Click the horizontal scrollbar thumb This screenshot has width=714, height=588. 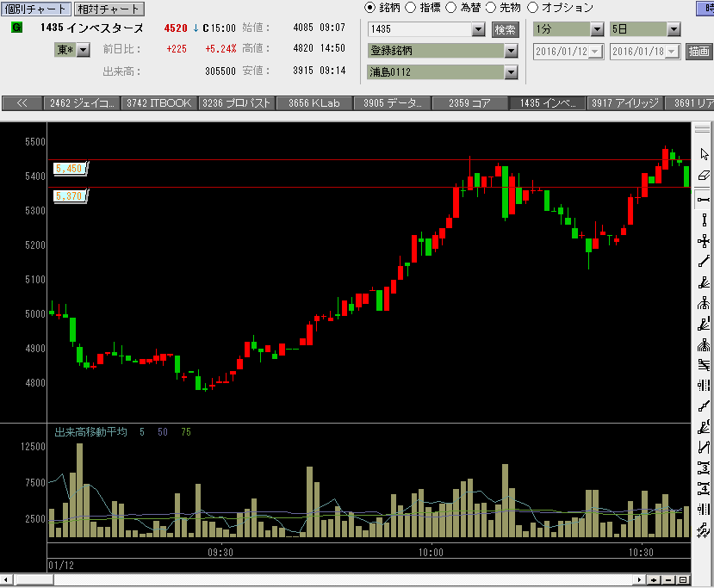35,579
